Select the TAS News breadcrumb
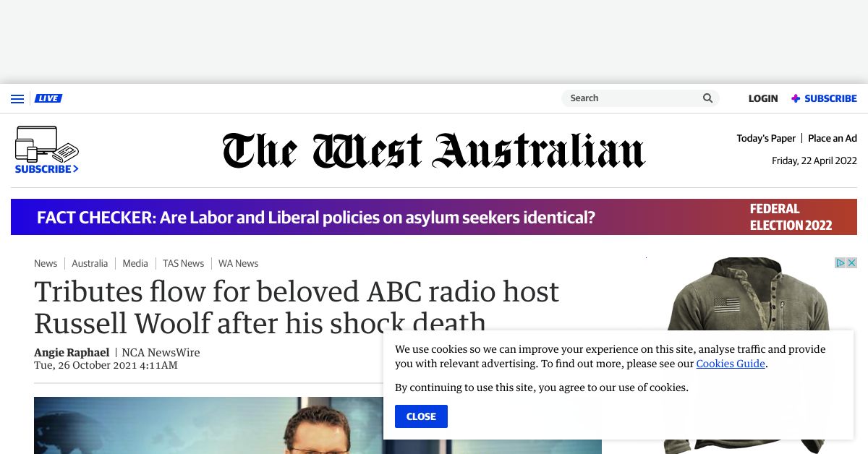 (183, 263)
